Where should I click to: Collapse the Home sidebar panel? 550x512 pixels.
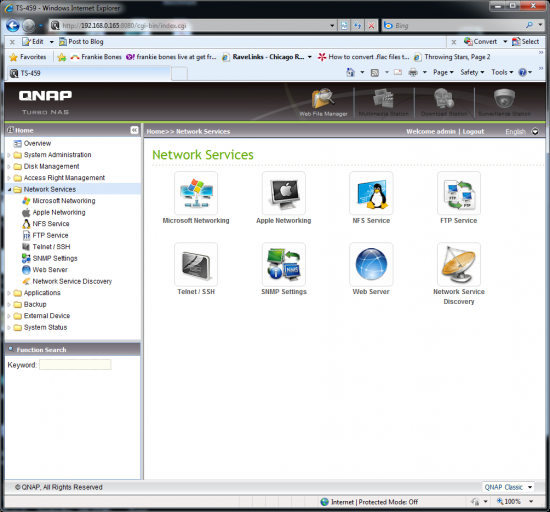click(x=134, y=130)
